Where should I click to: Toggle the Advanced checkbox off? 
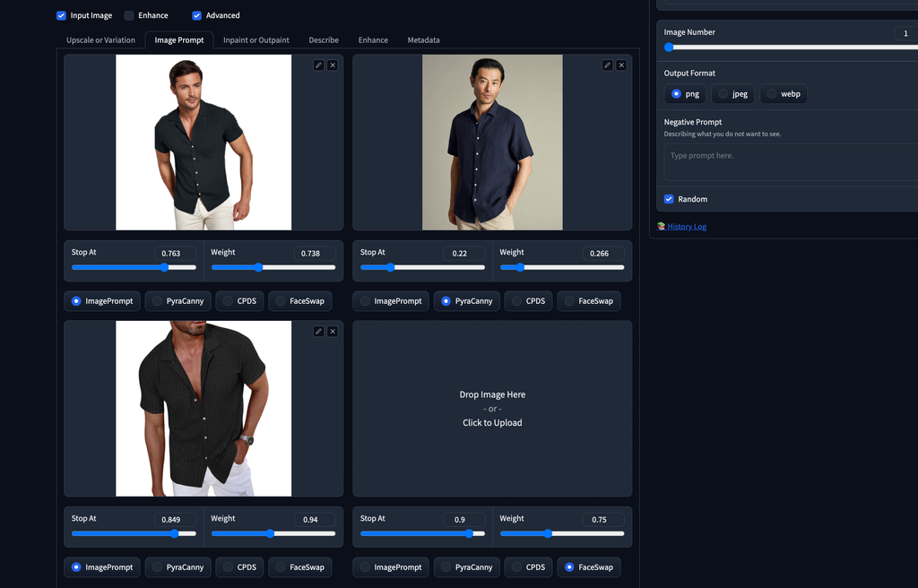[196, 15]
